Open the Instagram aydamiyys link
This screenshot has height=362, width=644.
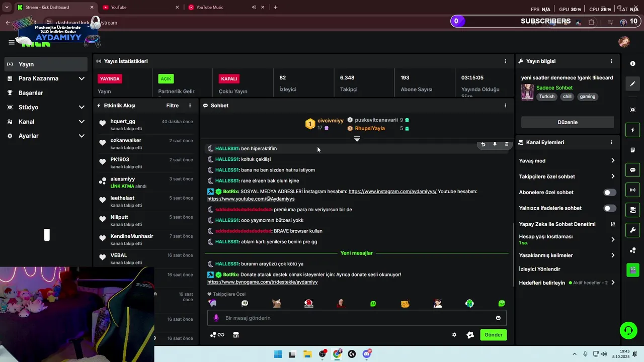pyautogui.click(x=392, y=192)
